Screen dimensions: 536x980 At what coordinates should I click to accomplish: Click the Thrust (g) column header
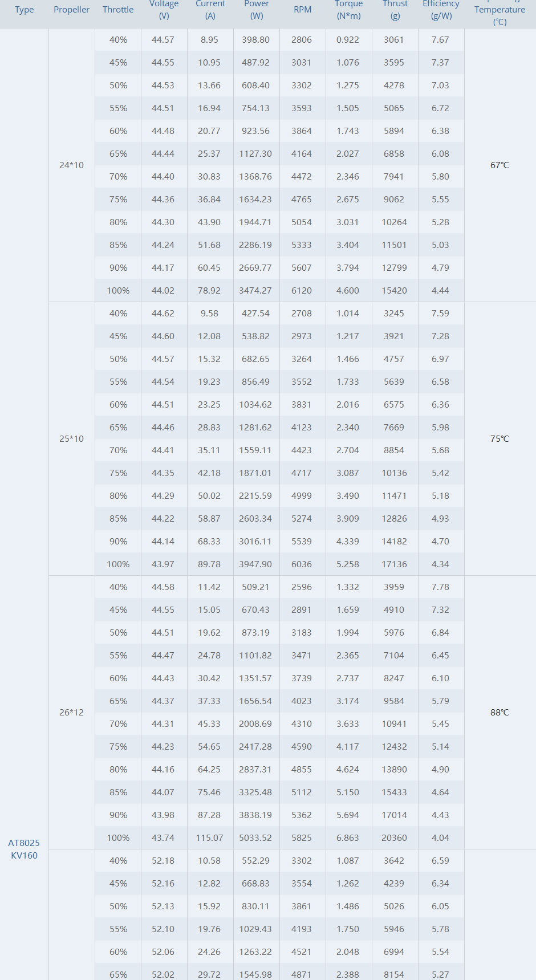tap(395, 9)
